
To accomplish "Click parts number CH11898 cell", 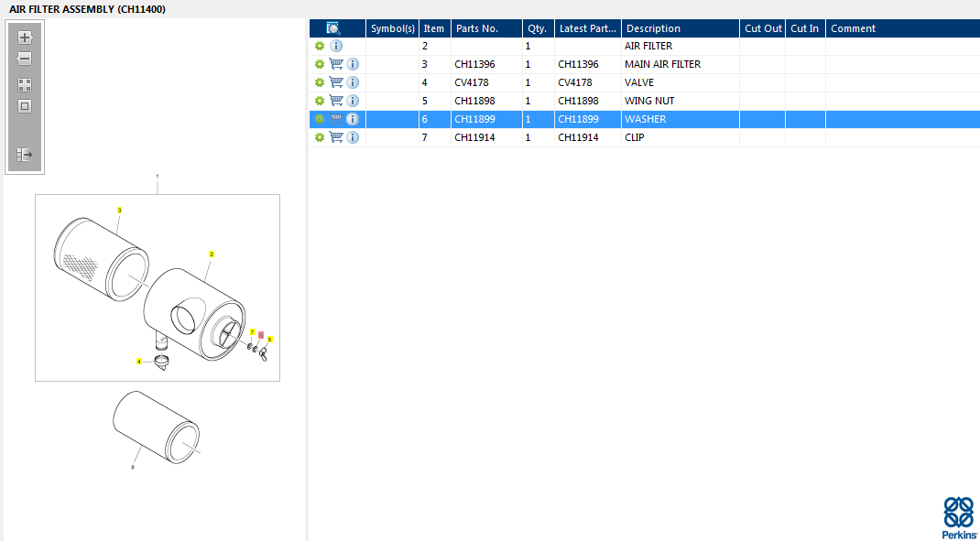I will [x=487, y=101].
